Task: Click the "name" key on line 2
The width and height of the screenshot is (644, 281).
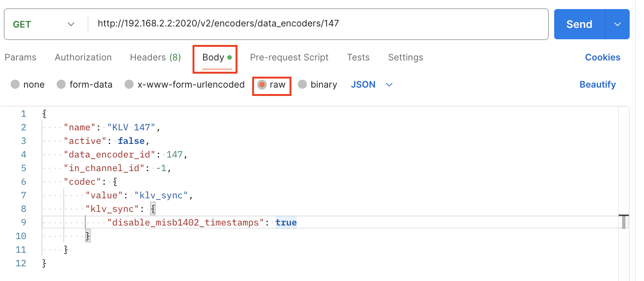Action: pos(80,127)
